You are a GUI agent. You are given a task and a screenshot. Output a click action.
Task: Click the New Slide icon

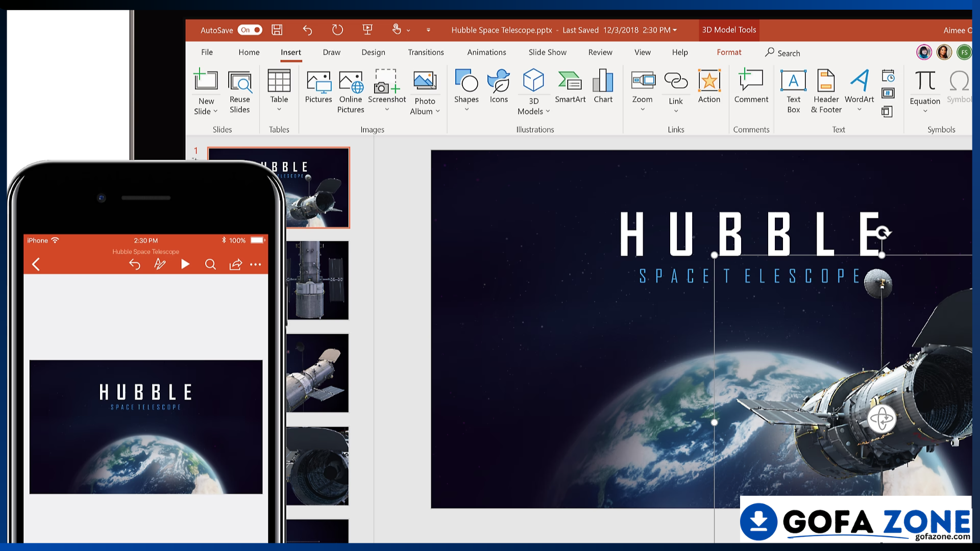pyautogui.click(x=206, y=80)
